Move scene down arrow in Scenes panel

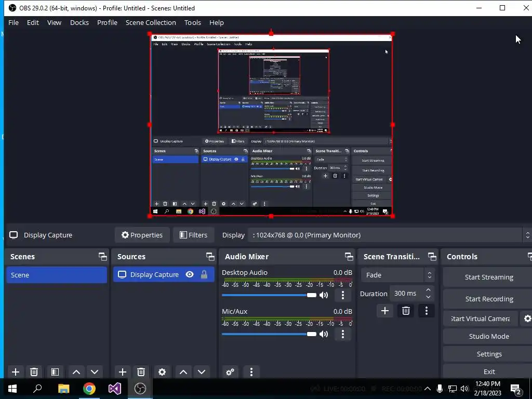pyautogui.click(x=95, y=372)
